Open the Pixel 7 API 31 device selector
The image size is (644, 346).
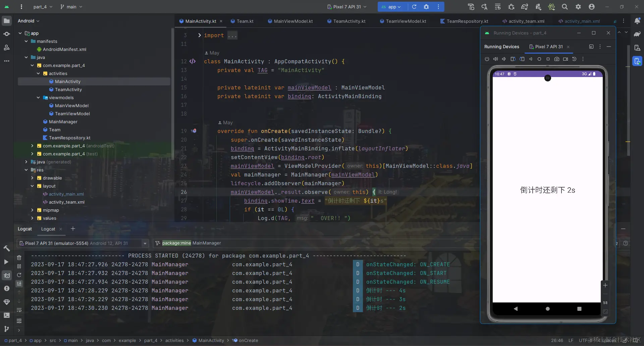pyautogui.click(x=347, y=7)
